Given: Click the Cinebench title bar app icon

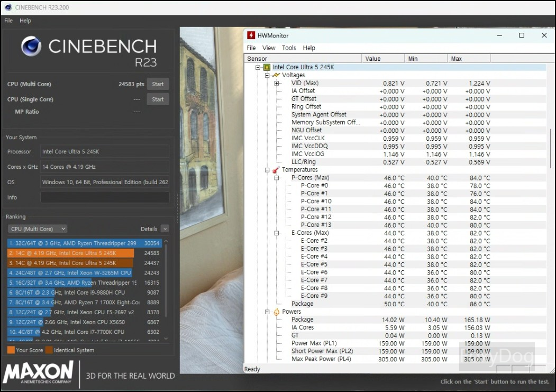Looking at the screenshot, I should point(8,7).
